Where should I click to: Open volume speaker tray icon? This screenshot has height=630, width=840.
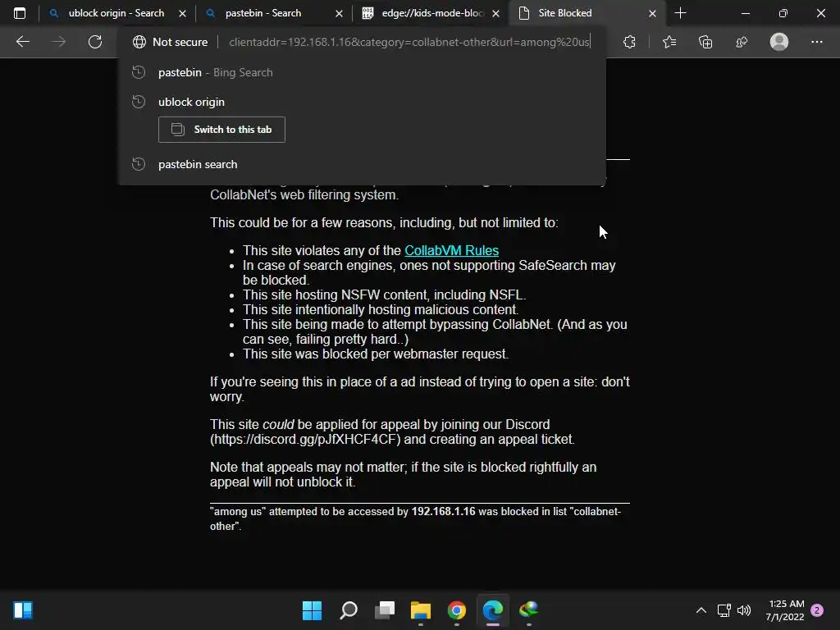[744, 610]
